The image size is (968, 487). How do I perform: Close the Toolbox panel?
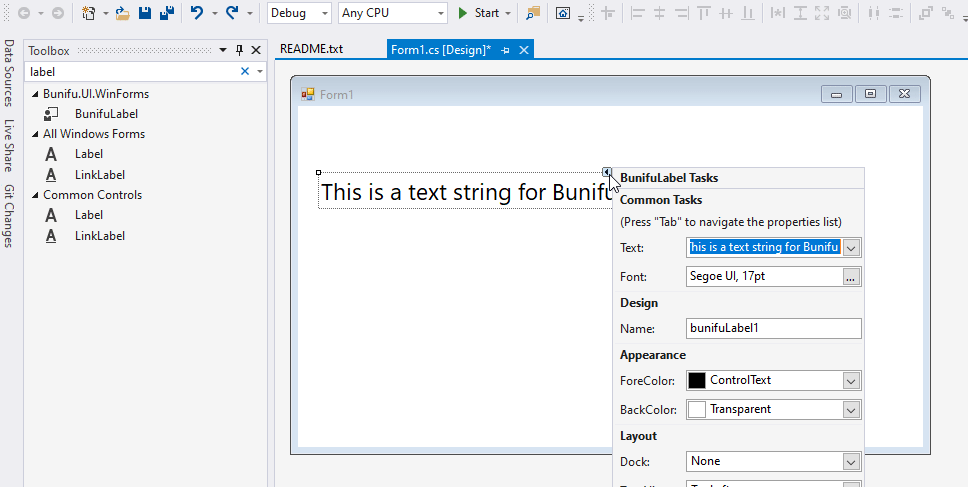[256, 51]
